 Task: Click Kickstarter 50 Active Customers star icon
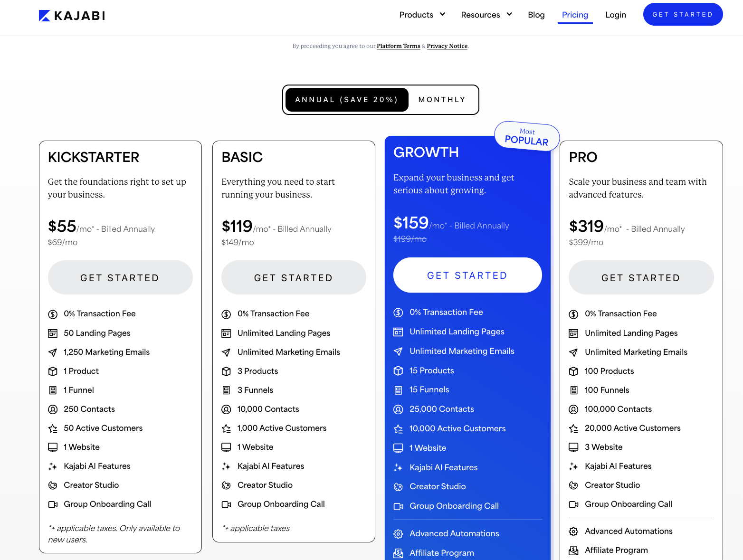53,428
